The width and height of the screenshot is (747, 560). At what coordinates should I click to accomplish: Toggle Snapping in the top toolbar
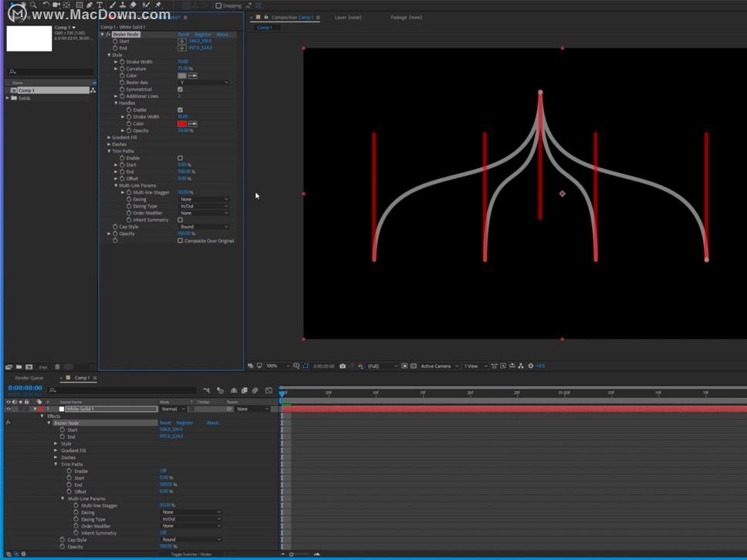[x=218, y=5]
